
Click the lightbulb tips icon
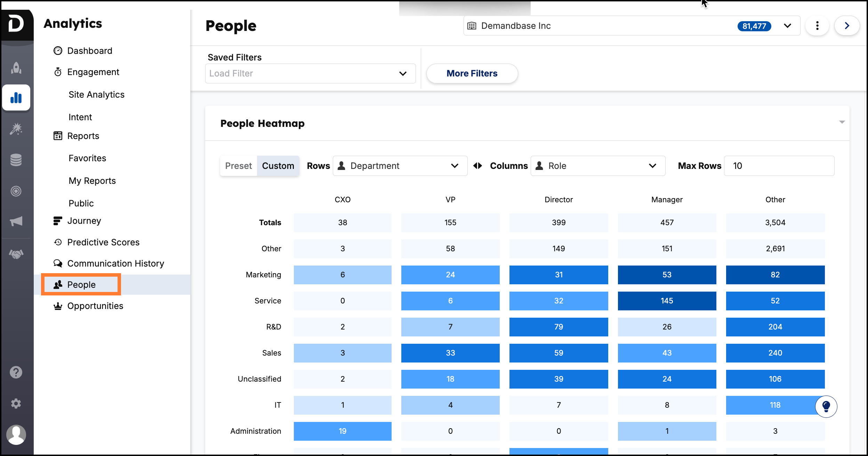(826, 406)
